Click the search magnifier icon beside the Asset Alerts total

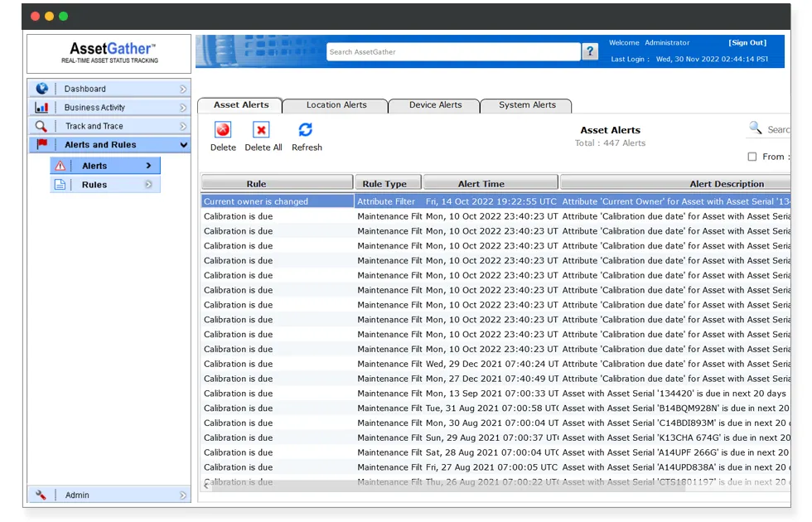(756, 128)
